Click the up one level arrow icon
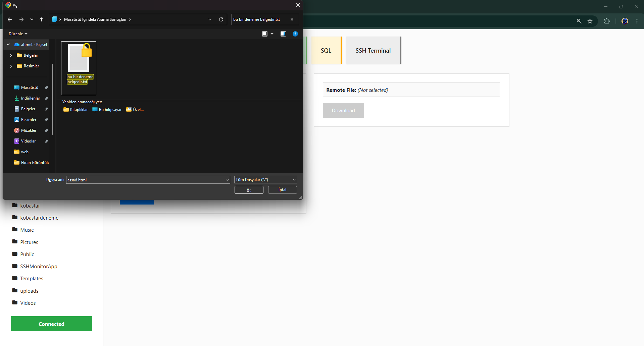 (x=41, y=19)
